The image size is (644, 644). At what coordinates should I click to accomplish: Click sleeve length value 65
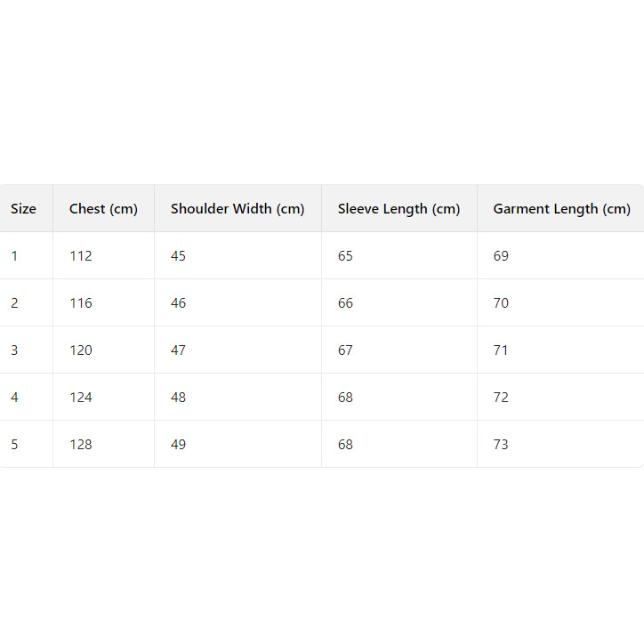(345, 256)
